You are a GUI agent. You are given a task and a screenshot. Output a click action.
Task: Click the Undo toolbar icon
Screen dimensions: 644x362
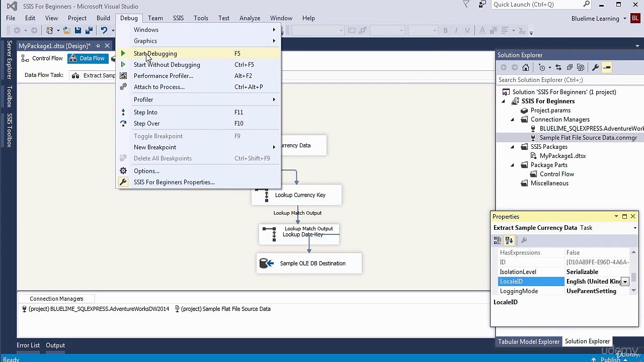[104, 31]
